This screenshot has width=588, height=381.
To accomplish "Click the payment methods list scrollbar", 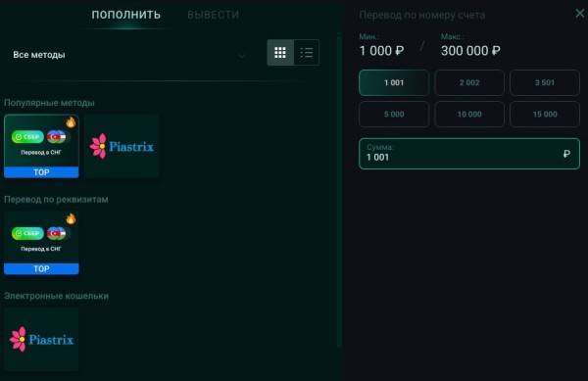I will tap(339, 192).
